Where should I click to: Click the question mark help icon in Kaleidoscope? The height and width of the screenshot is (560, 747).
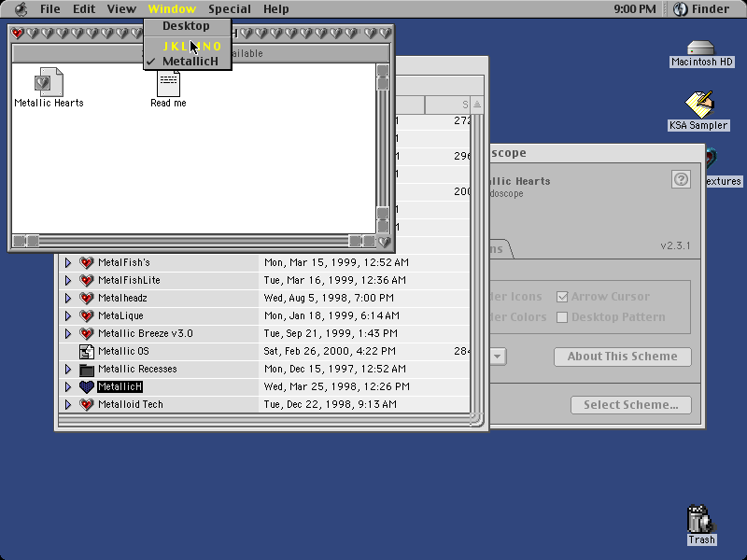[681, 179]
